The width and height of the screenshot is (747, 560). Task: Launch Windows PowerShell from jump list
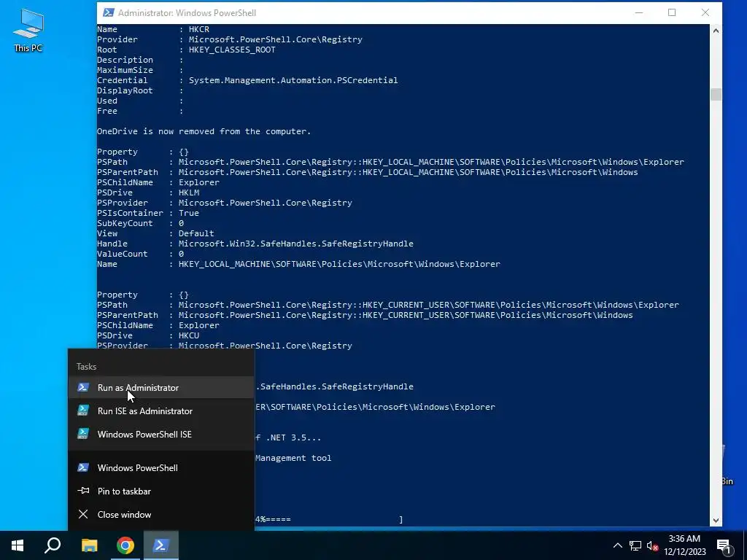[161, 467]
